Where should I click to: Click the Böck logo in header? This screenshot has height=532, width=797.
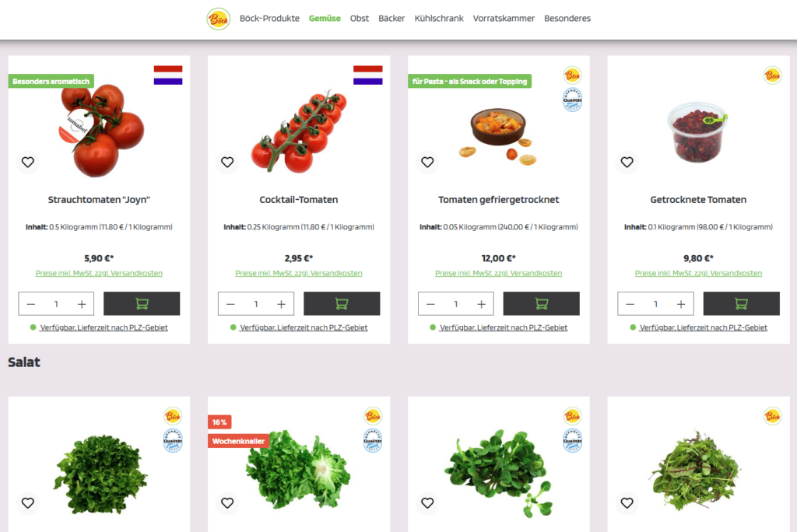218,19
